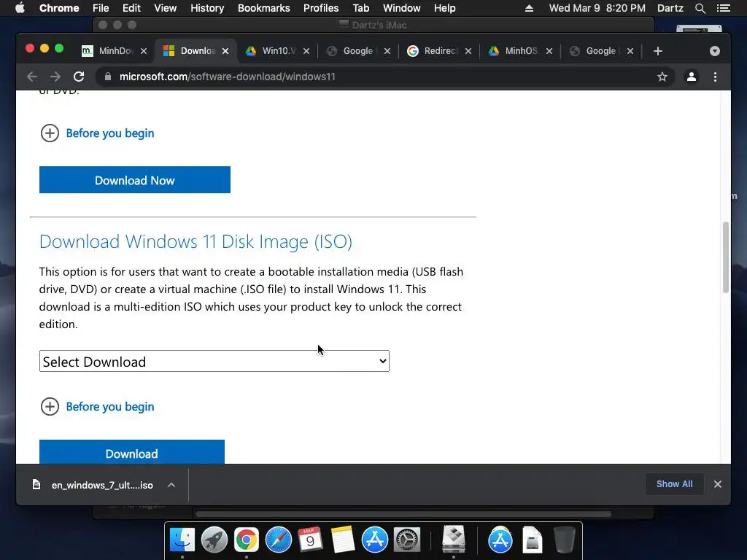Expand download item options chevron
Screen dimensions: 747x560
171,485
